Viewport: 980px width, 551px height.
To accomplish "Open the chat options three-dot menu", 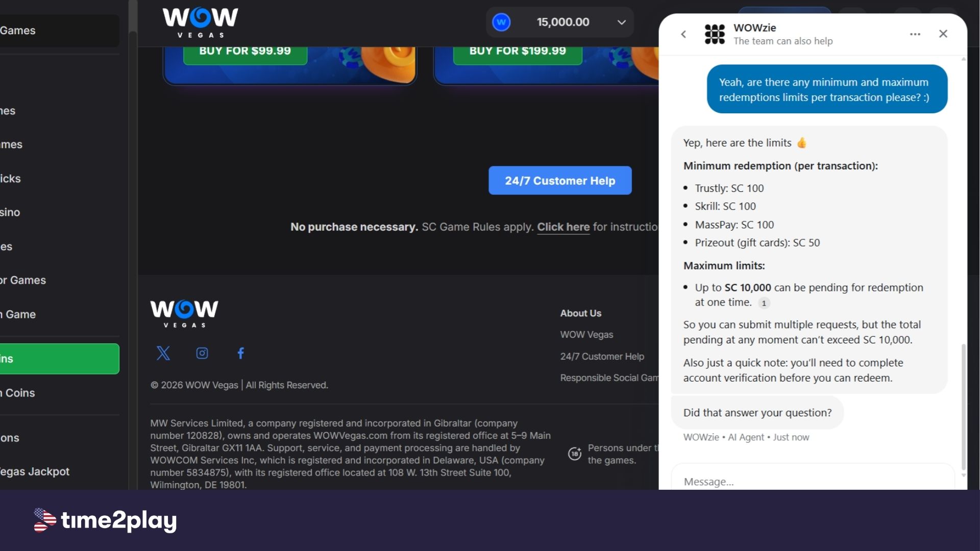I will tap(915, 34).
